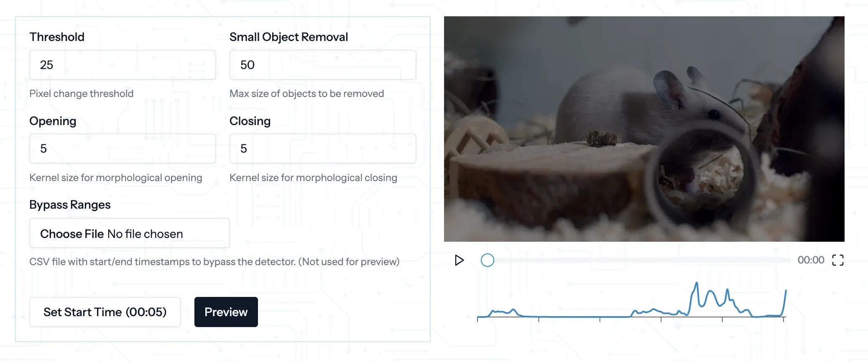Click the Bypass Ranges label
The height and width of the screenshot is (363, 868).
(70, 205)
